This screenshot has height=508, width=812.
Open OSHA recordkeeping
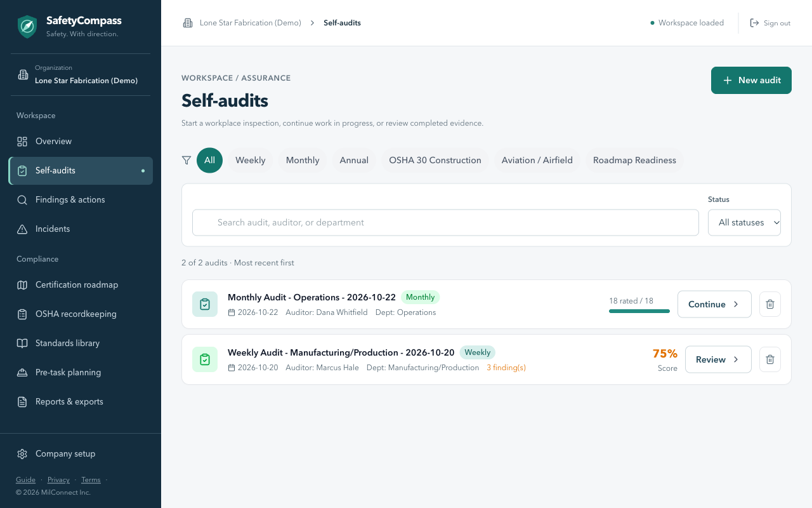pyautogui.click(x=81, y=314)
